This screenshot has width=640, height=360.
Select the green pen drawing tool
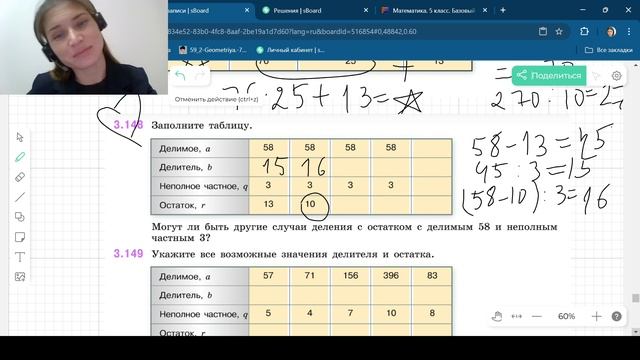20,157
